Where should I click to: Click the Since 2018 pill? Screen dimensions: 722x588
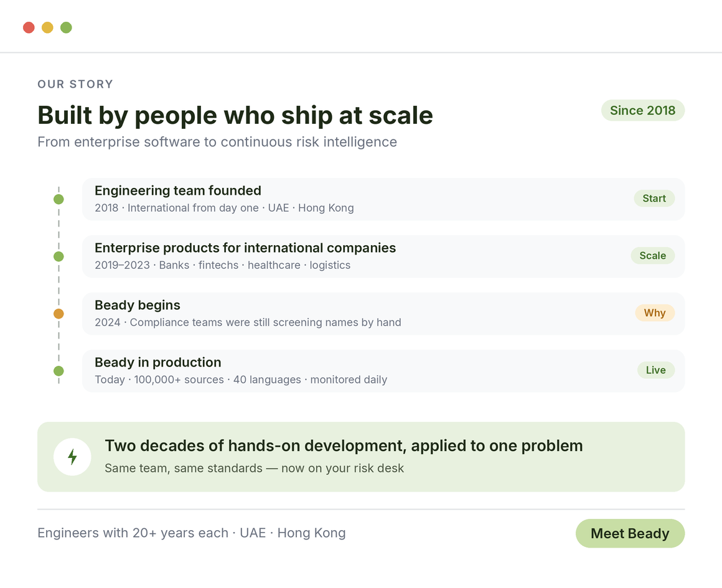pyautogui.click(x=643, y=111)
